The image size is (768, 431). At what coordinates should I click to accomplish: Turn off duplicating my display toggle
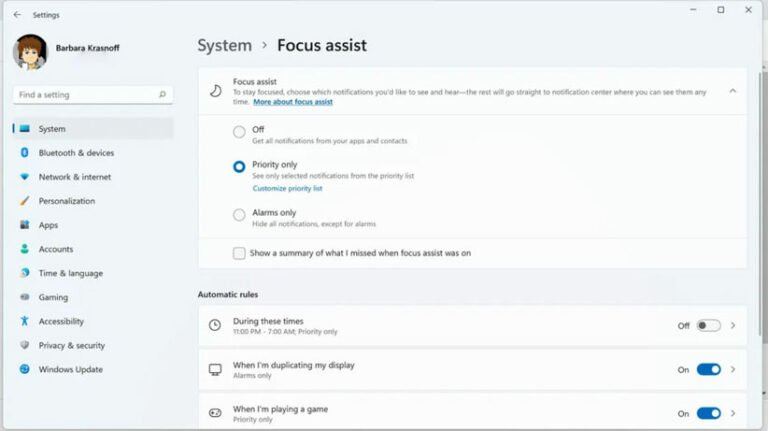point(708,369)
